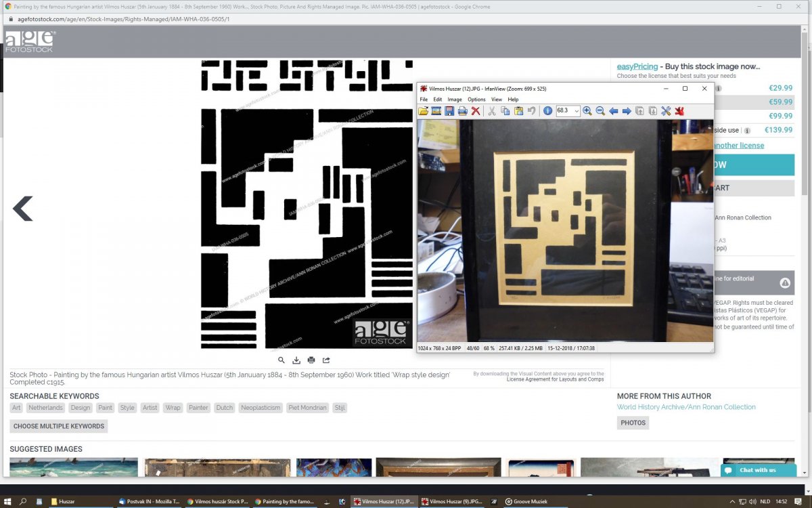Click the Zoom In magnifier in IrfanView

point(587,111)
